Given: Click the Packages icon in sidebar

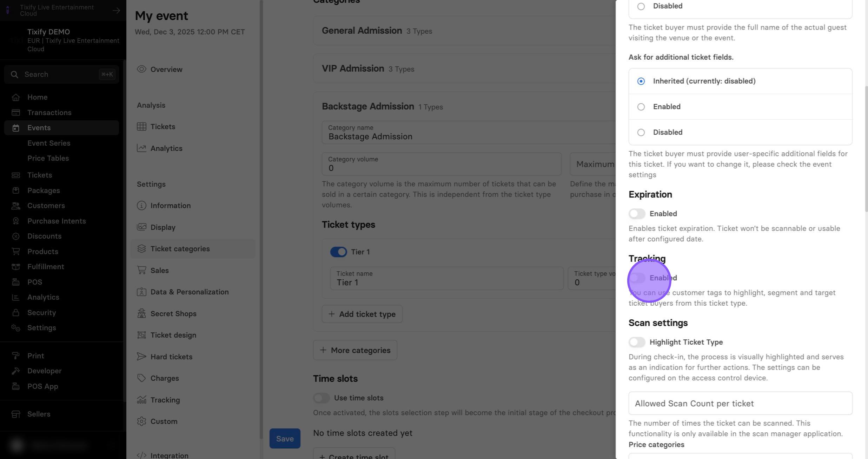Looking at the screenshot, I should coord(15,191).
